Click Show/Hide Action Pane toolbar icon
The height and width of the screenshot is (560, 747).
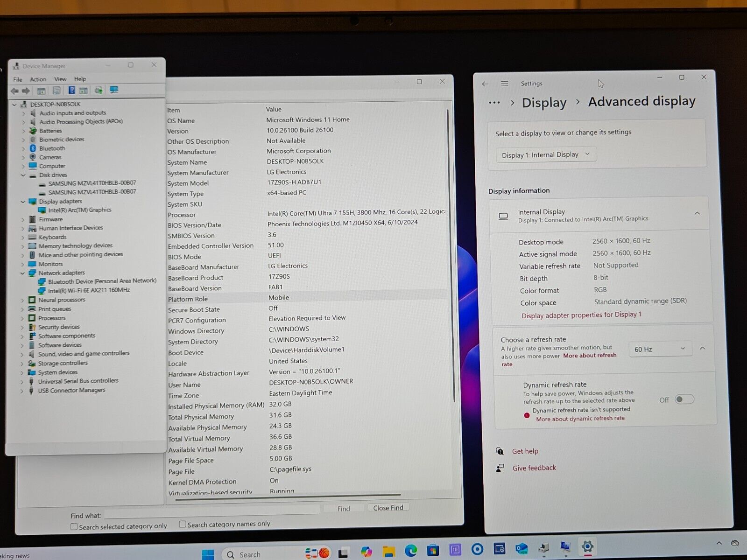click(x=84, y=91)
